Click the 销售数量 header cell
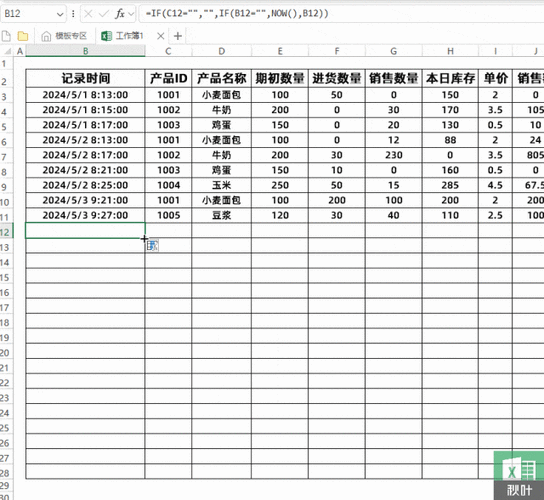 (393, 78)
